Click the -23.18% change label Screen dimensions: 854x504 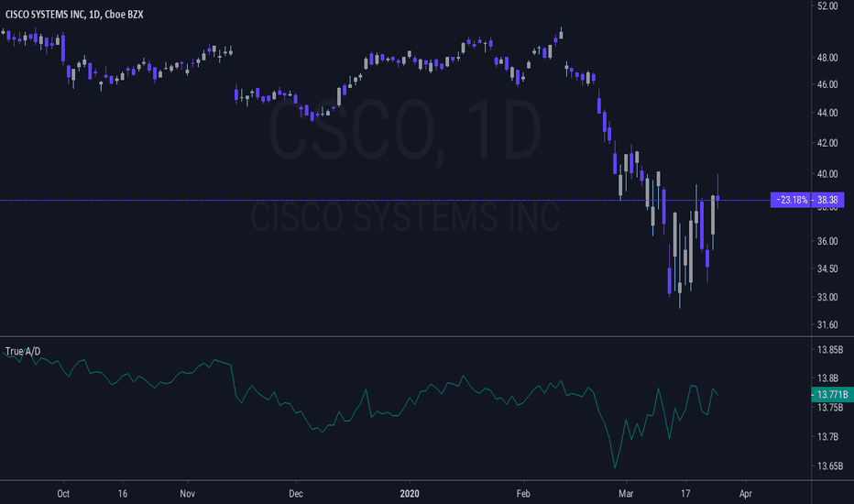(792, 200)
